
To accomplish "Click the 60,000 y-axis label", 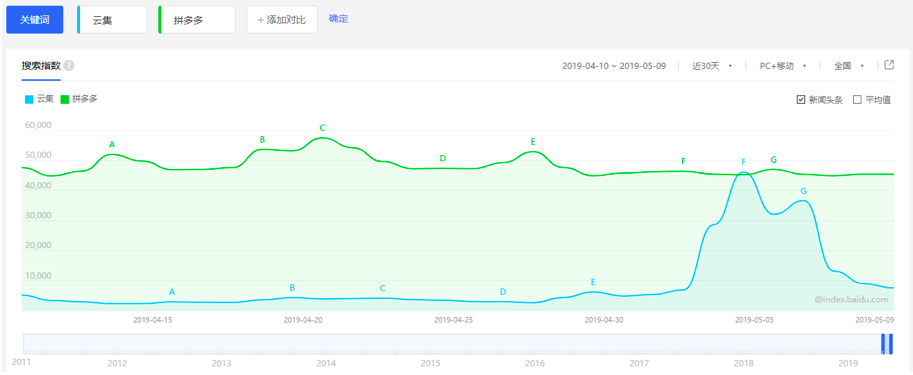I will (x=39, y=125).
